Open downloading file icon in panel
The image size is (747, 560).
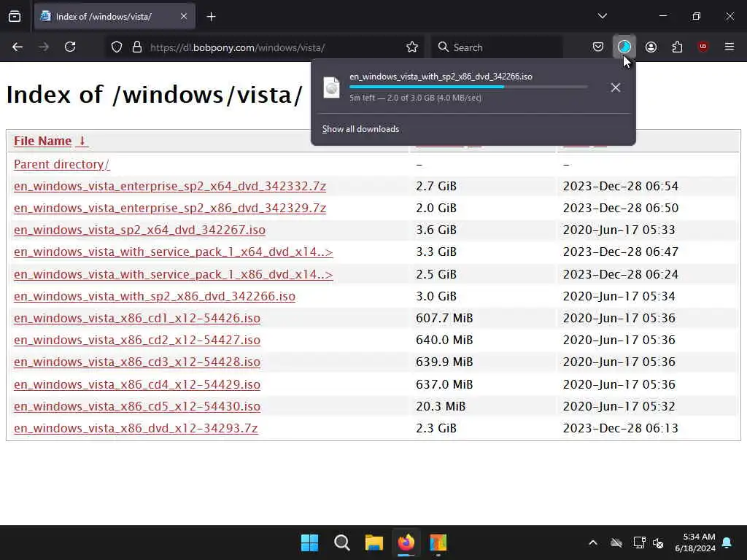pos(332,87)
